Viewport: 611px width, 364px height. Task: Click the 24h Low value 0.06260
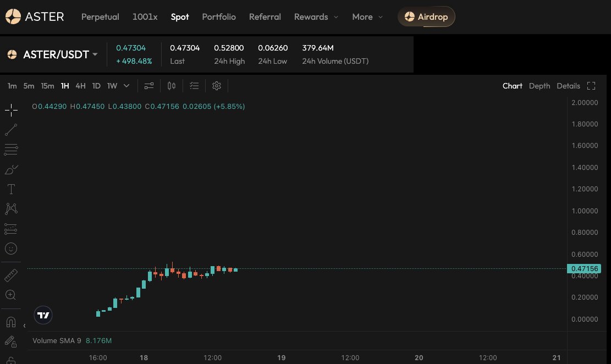[x=273, y=48]
